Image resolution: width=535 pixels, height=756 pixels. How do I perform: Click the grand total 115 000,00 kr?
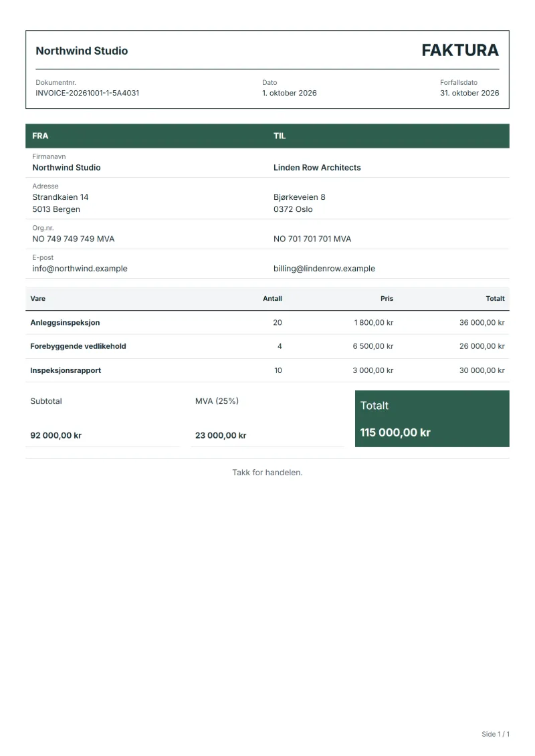click(x=395, y=432)
